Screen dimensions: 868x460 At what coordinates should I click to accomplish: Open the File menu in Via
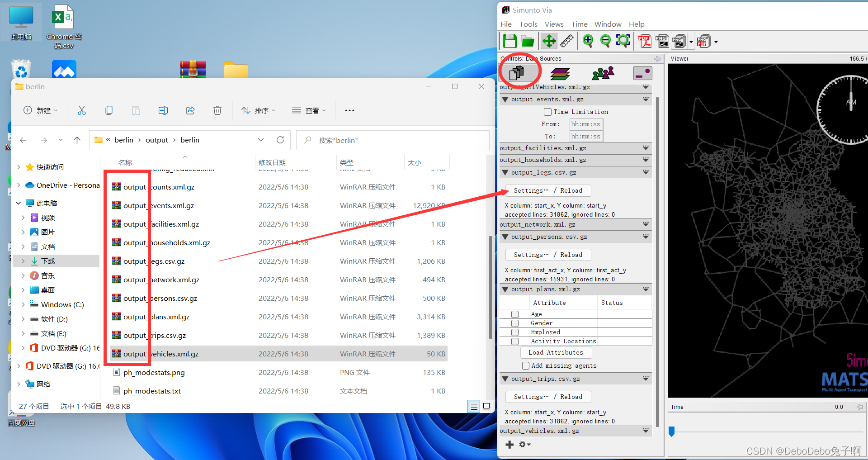click(x=506, y=24)
